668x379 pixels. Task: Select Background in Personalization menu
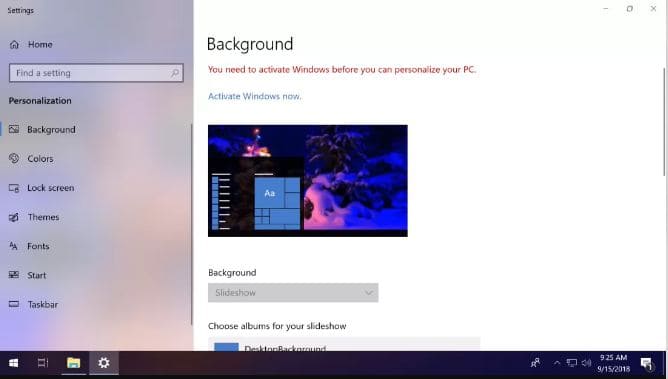pyautogui.click(x=51, y=129)
